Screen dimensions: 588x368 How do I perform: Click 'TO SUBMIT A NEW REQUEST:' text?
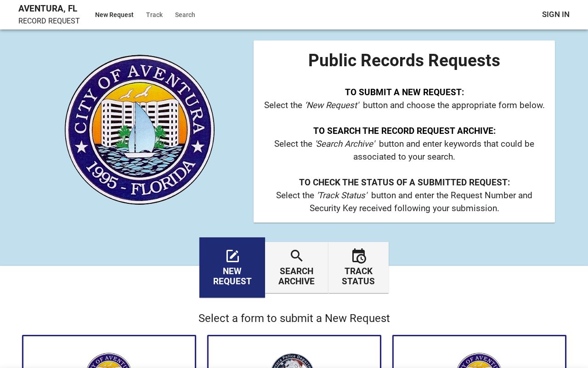tap(404, 92)
